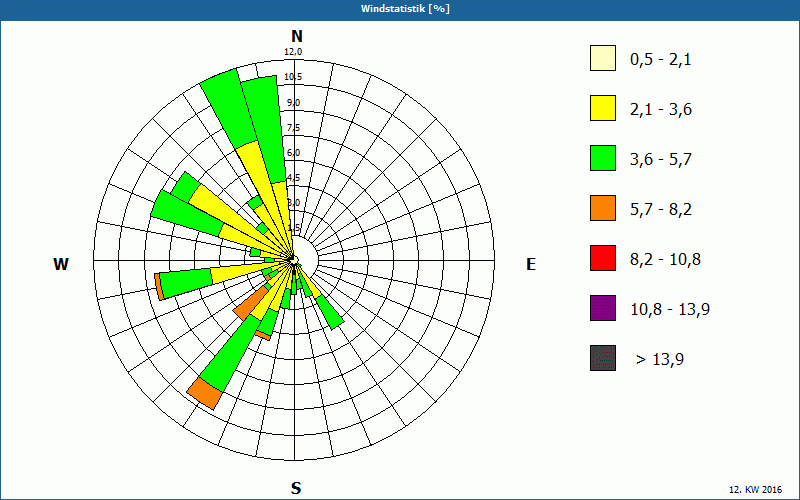Click the legend label '> 13,9'
The width and height of the screenshot is (800, 500).
[x=660, y=360]
